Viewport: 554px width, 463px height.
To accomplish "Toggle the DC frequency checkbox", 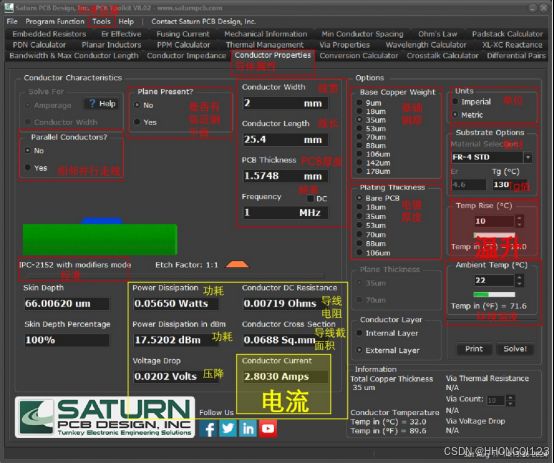I will click(x=310, y=199).
